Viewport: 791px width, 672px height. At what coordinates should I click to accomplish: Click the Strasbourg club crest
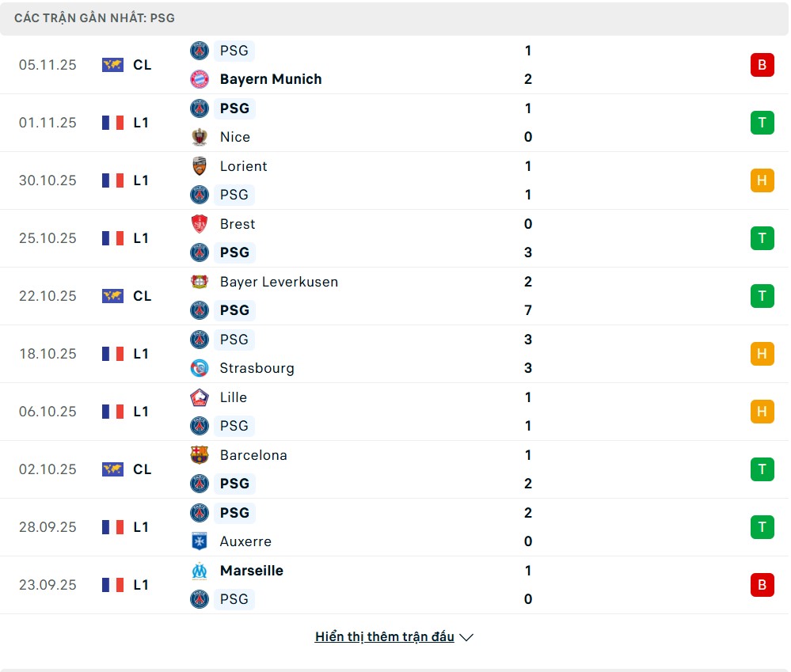pyautogui.click(x=200, y=368)
